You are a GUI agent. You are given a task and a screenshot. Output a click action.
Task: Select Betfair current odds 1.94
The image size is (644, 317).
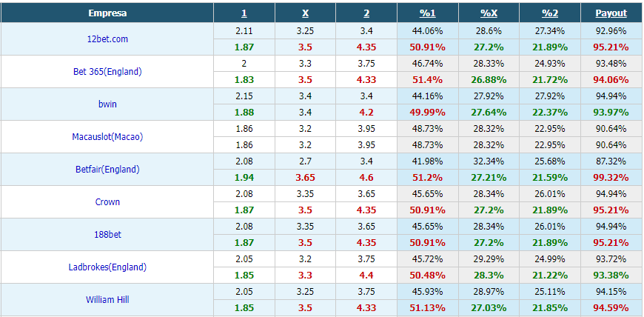[244, 178]
